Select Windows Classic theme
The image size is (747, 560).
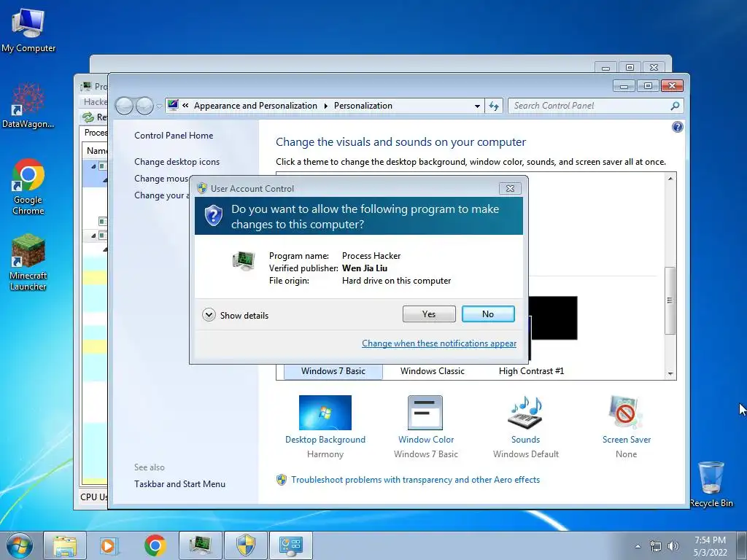432,371
